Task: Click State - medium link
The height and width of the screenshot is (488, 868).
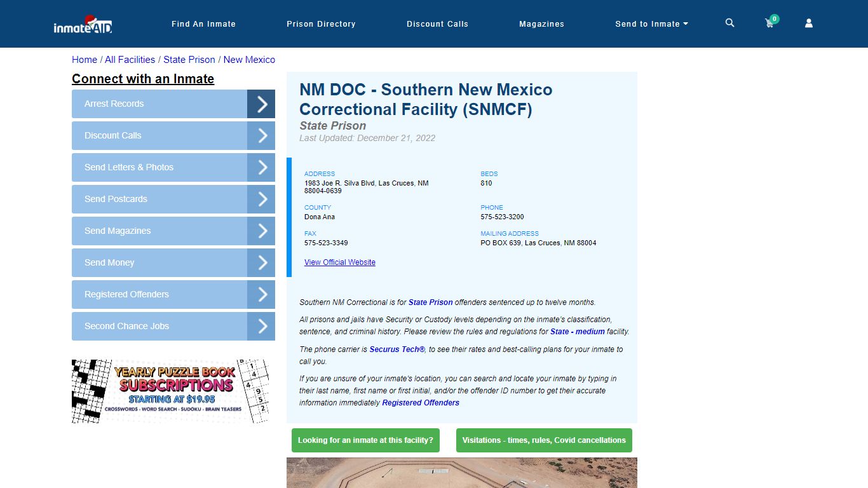Action: pos(578,332)
